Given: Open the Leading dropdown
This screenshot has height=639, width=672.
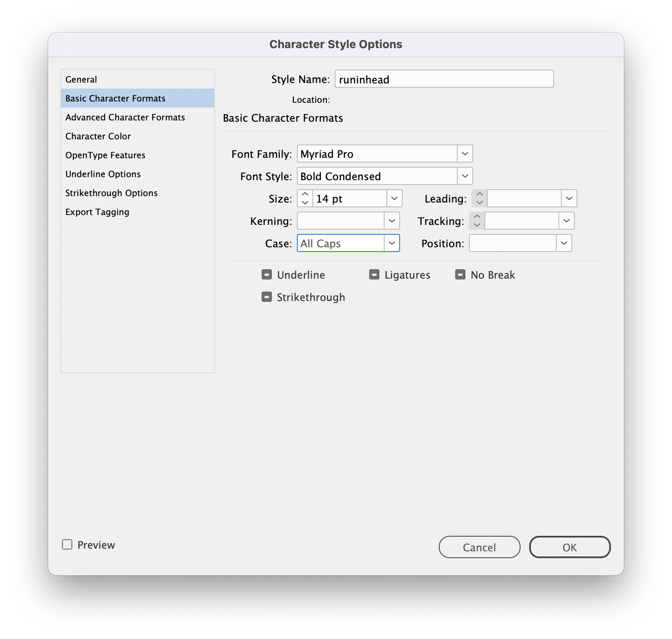Looking at the screenshot, I should (569, 198).
